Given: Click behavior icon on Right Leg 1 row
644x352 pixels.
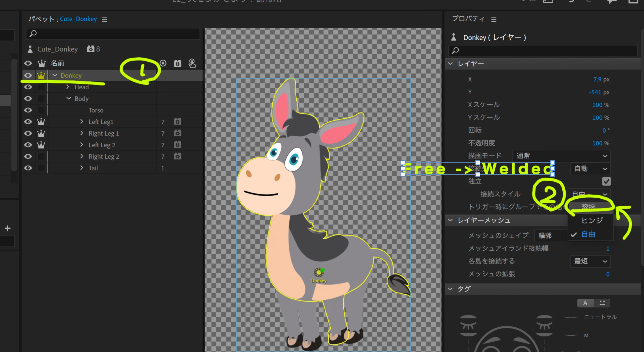Looking at the screenshot, I should click(x=177, y=133).
